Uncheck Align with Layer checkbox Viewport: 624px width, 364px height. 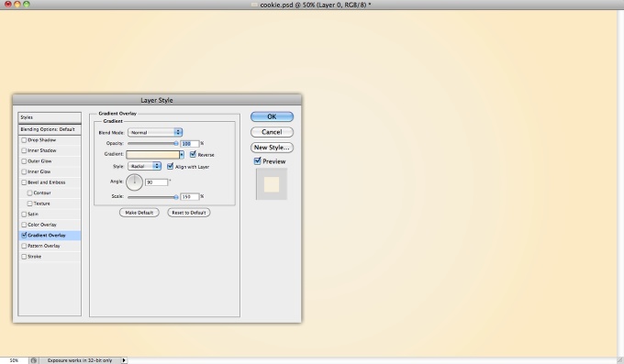pos(171,166)
